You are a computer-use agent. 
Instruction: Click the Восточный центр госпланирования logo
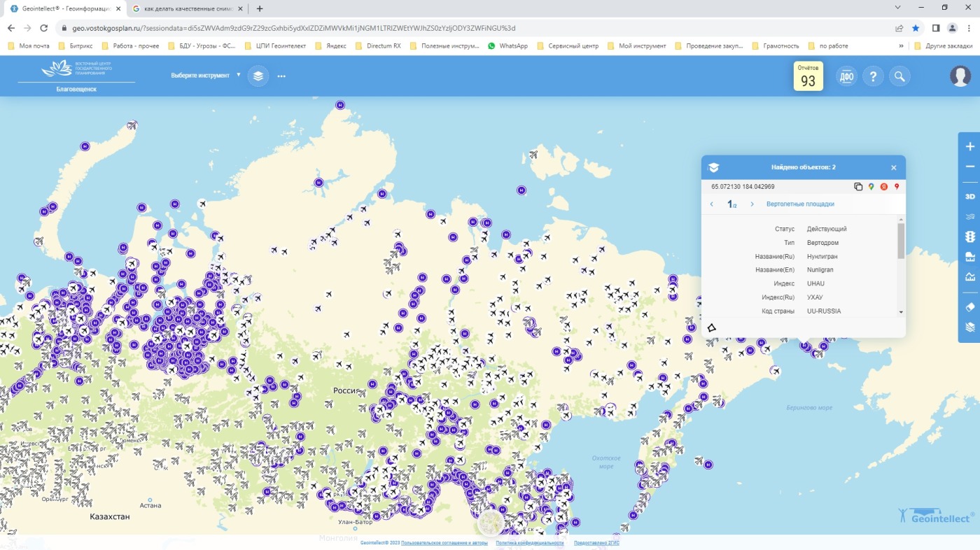(x=76, y=69)
